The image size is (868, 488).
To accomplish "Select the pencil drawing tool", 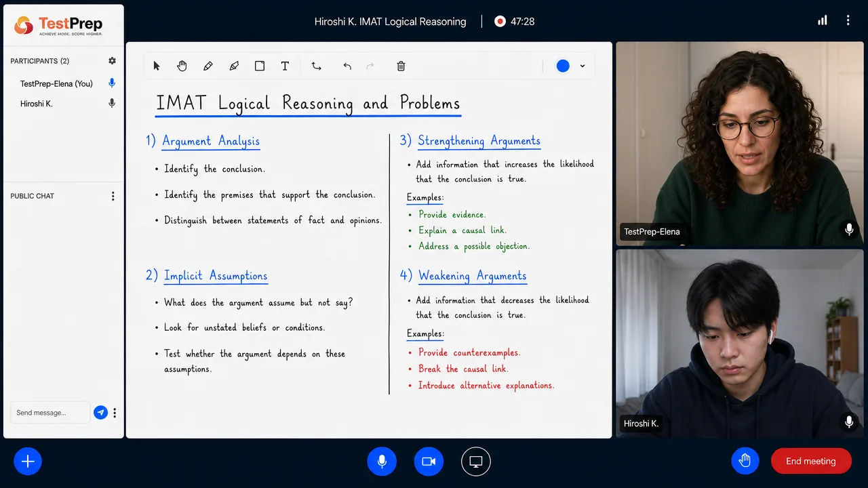I will coord(208,66).
